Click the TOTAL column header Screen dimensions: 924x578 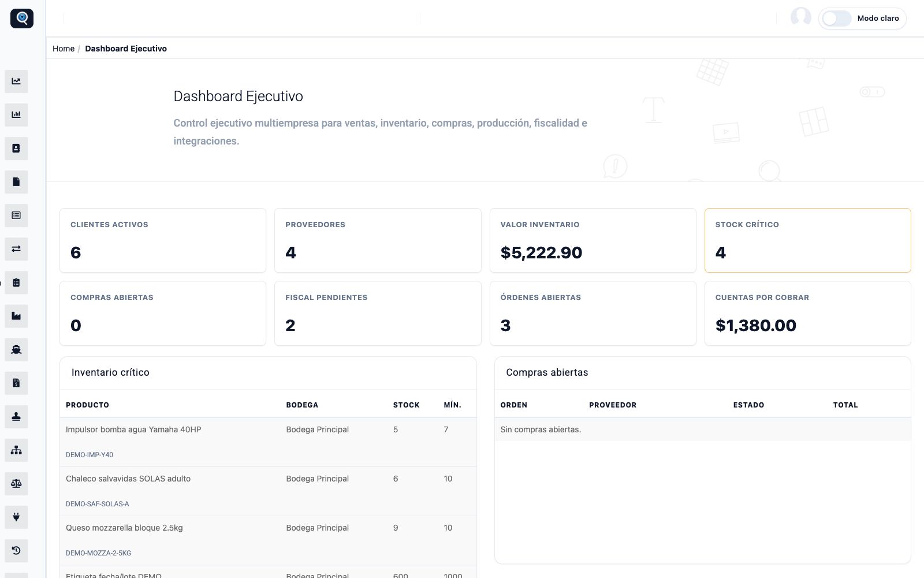pyautogui.click(x=845, y=405)
